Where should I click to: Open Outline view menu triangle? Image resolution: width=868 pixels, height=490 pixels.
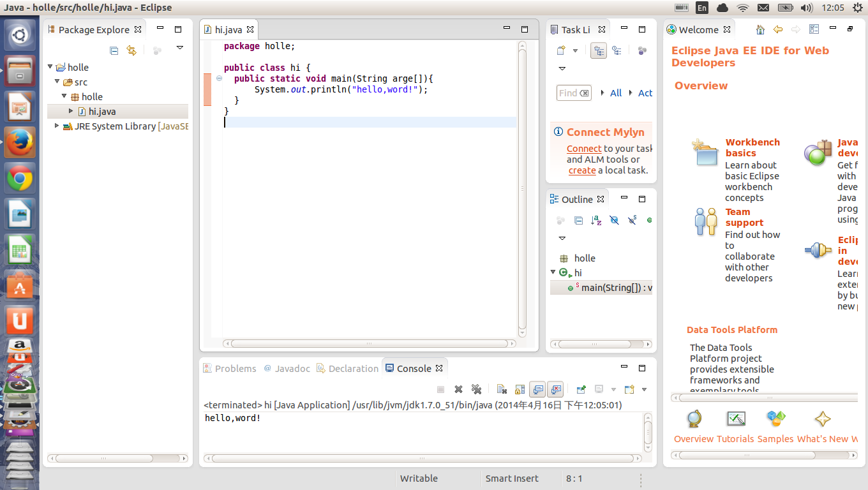click(x=562, y=238)
